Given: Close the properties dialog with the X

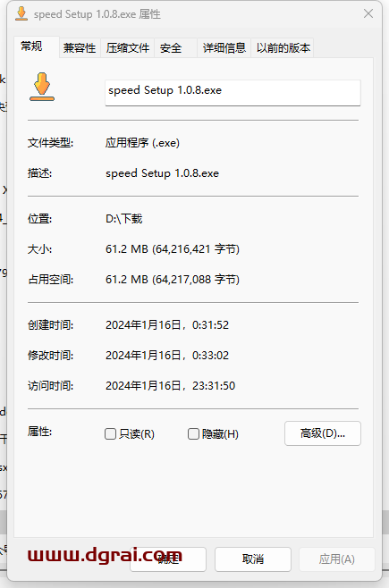Looking at the screenshot, I should pyautogui.click(x=368, y=14).
